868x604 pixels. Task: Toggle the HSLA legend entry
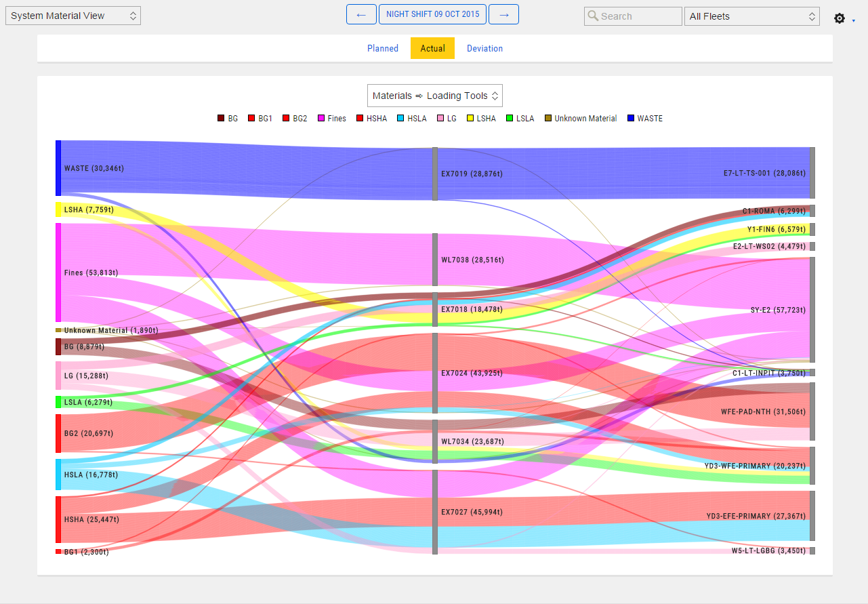411,118
